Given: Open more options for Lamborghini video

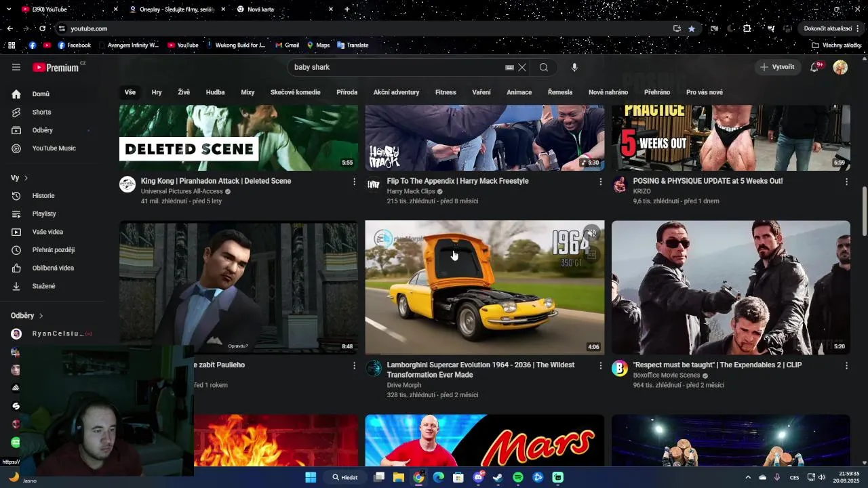Looking at the screenshot, I should [600, 365].
